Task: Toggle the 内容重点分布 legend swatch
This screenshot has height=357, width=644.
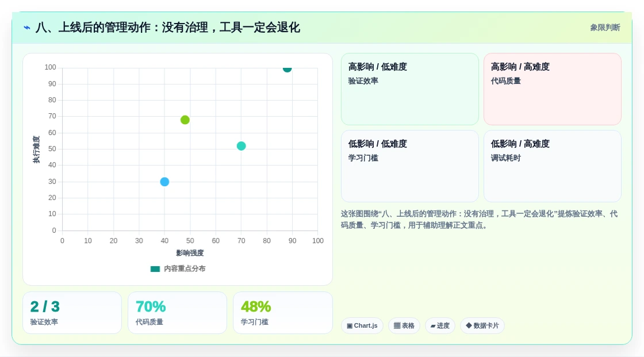Action: pos(155,269)
